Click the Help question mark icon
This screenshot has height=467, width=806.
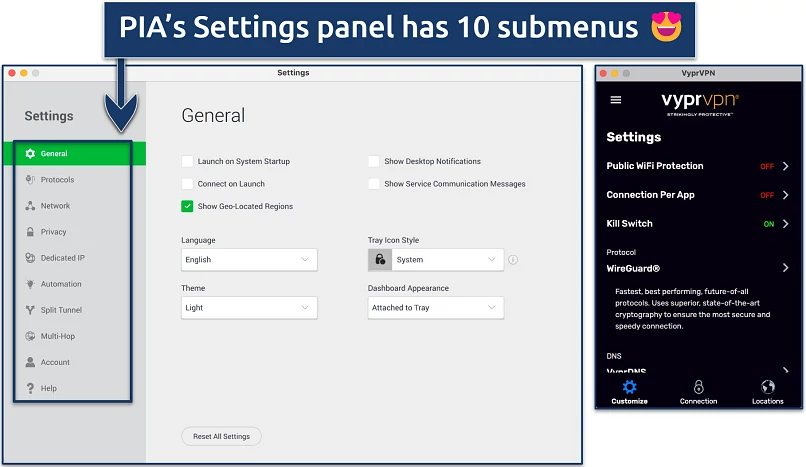(x=30, y=388)
